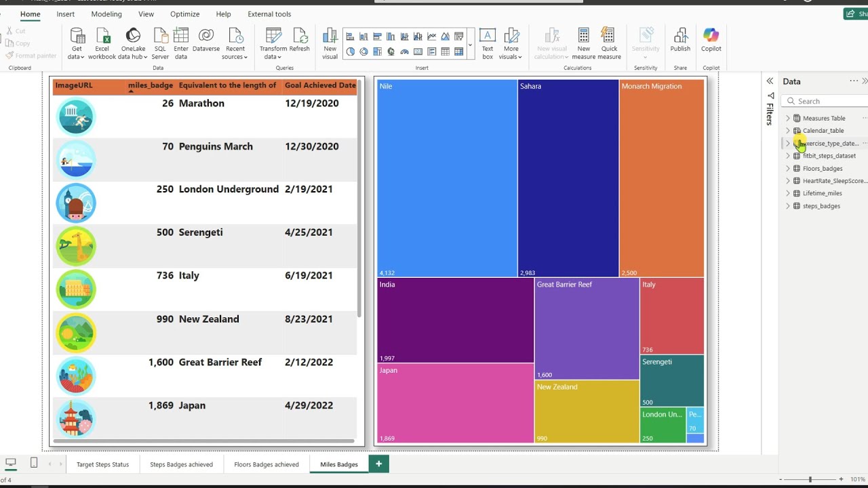Click the '8/23/2021' date cell

click(309, 319)
